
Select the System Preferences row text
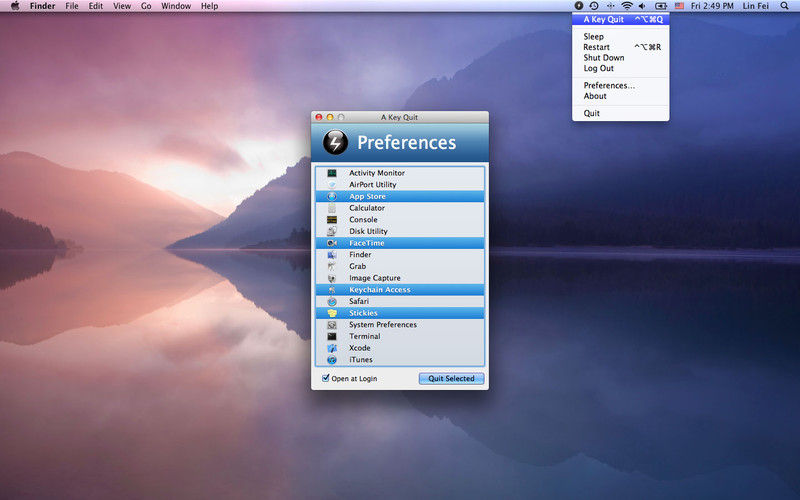tap(383, 325)
